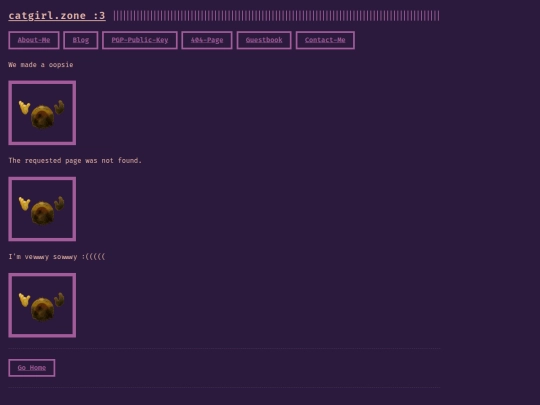The image size is (540, 405).
Task: Visit the 404-Page nav link
Action: click(207, 40)
